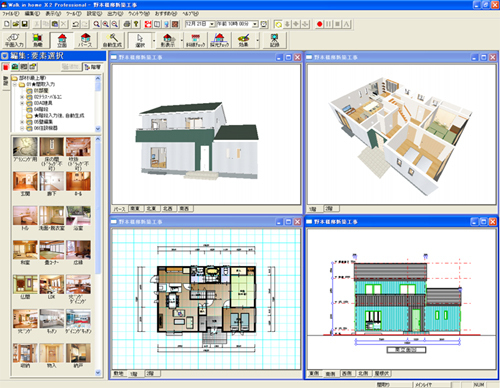Click the 採光チェック lighting check icon
This screenshot has width=500, height=388.
pyautogui.click(x=219, y=40)
